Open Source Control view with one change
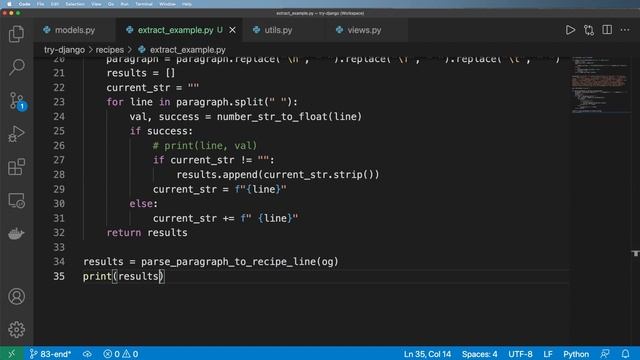This screenshot has height=360, width=640. (17, 101)
